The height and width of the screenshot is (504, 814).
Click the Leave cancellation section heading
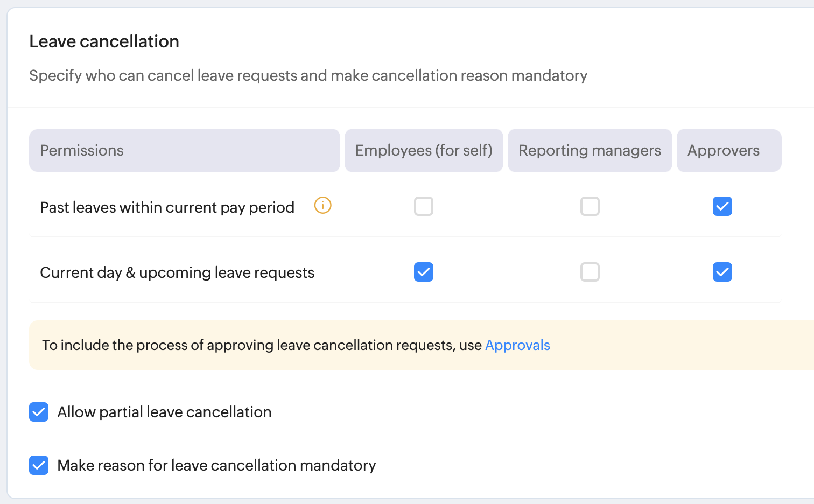pyautogui.click(x=104, y=41)
